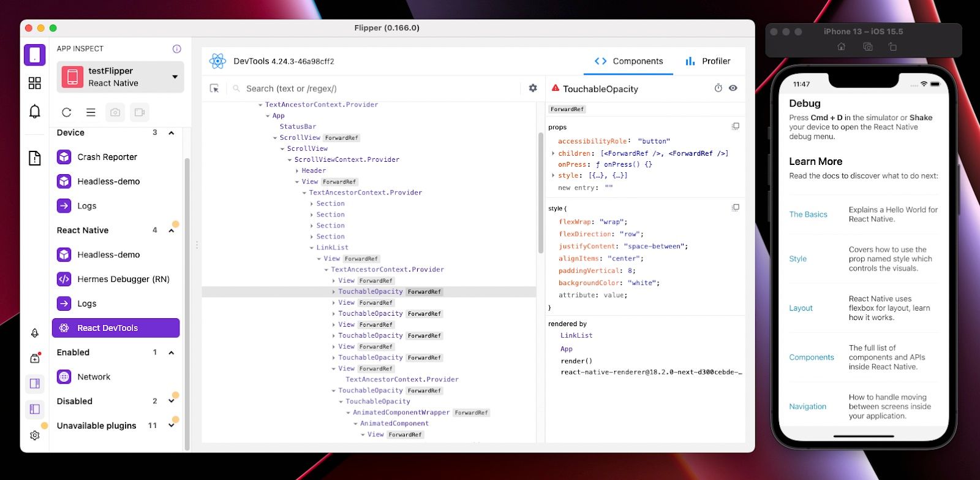
Task: Copy style to clipboard icon
Action: coord(736,208)
